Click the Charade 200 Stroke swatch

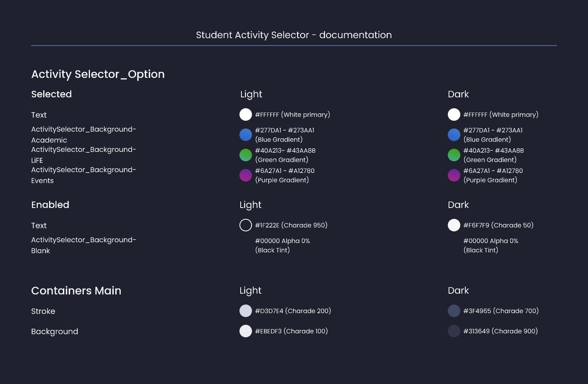(246, 311)
